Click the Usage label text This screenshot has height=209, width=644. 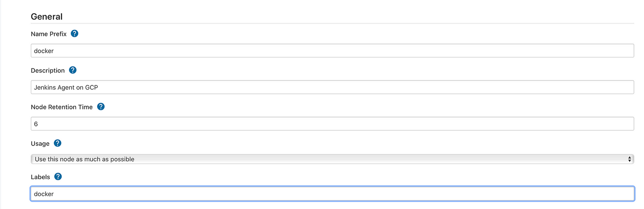tap(40, 144)
